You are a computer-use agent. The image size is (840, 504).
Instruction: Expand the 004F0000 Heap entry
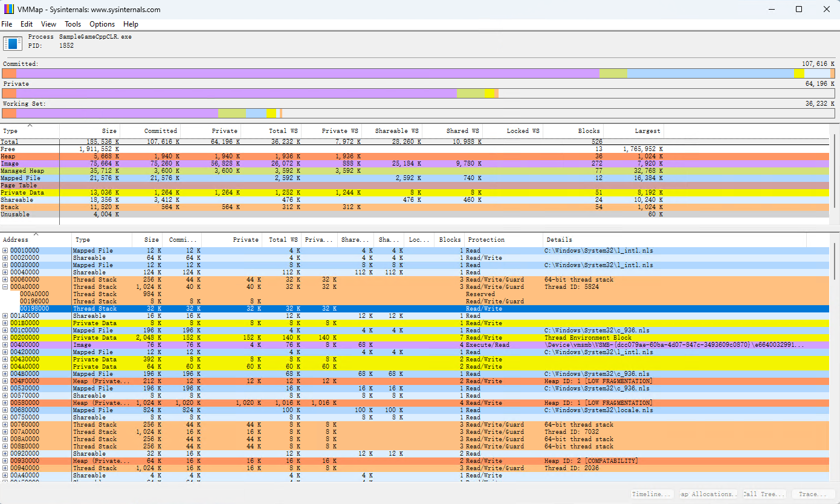(x=5, y=381)
